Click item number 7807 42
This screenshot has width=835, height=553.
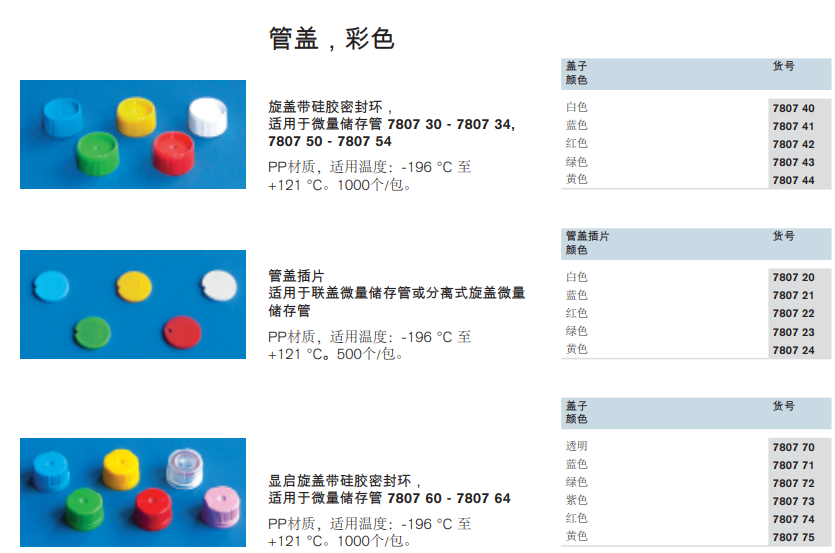pos(793,144)
